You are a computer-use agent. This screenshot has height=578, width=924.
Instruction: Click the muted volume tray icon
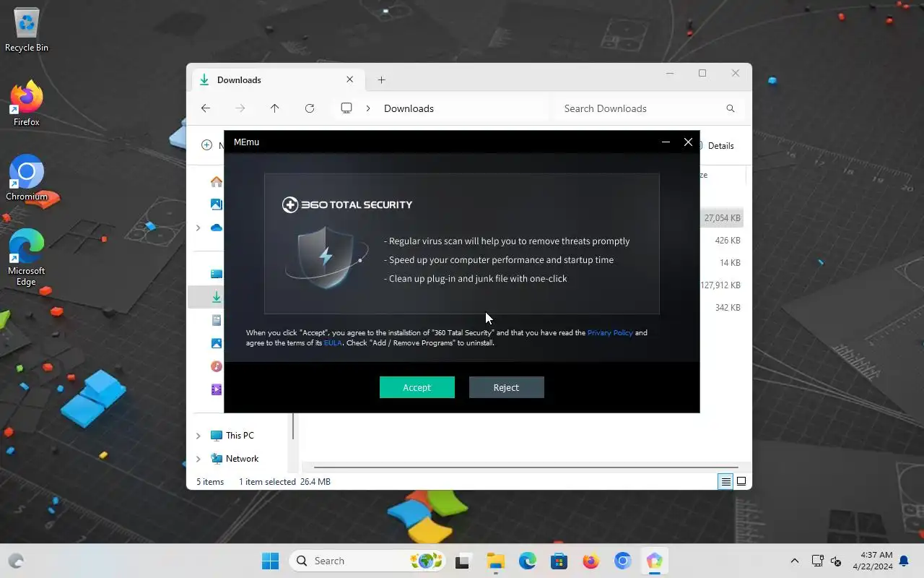click(x=836, y=561)
